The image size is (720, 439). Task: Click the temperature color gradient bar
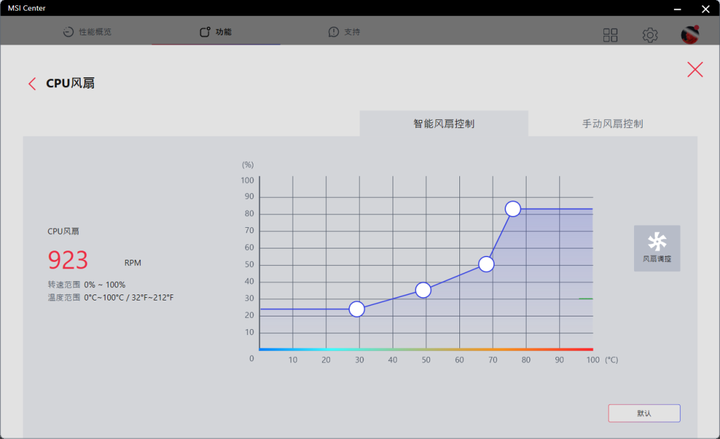pos(426,349)
